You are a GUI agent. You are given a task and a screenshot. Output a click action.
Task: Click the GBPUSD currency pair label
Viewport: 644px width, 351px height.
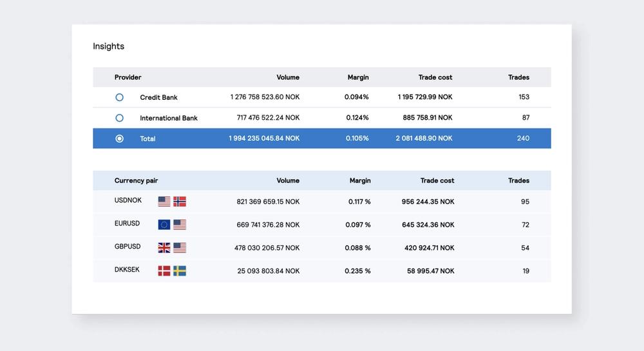(x=128, y=246)
